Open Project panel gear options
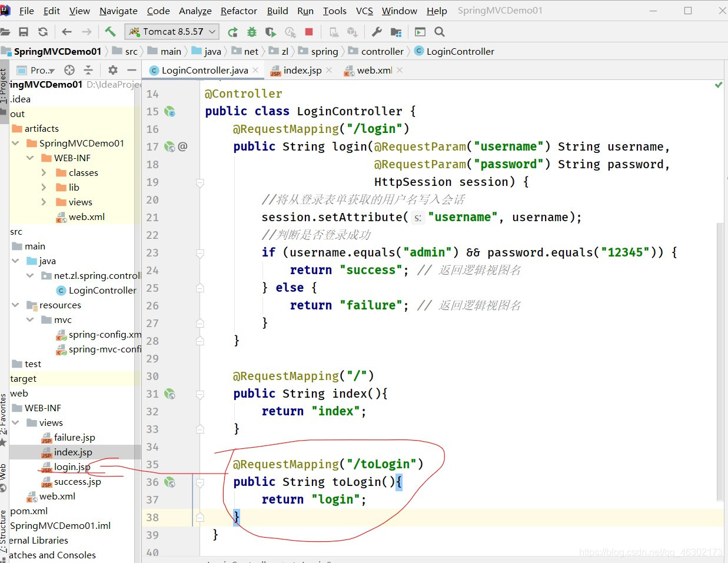The height and width of the screenshot is (563, 728). [113, 70]
